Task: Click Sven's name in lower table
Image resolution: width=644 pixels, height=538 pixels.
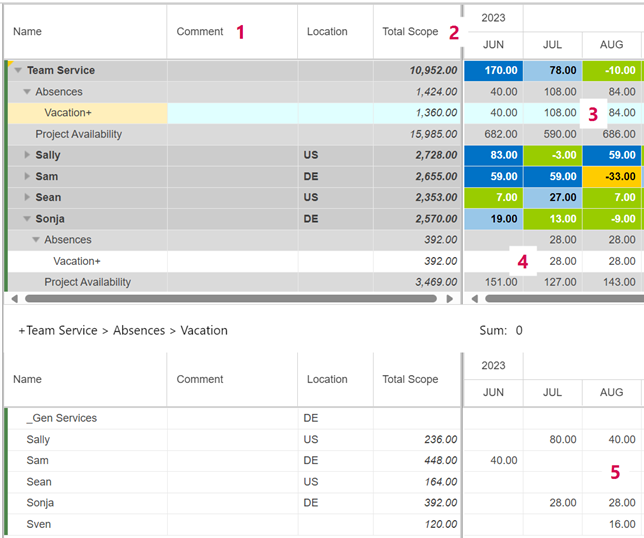Action: (x=38, y=524)
